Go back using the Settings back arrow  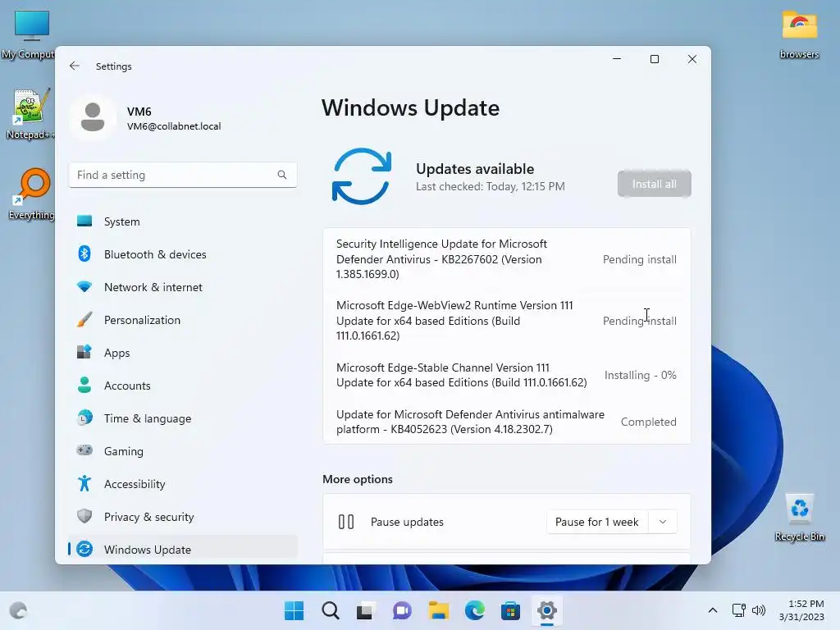point(75,66)
